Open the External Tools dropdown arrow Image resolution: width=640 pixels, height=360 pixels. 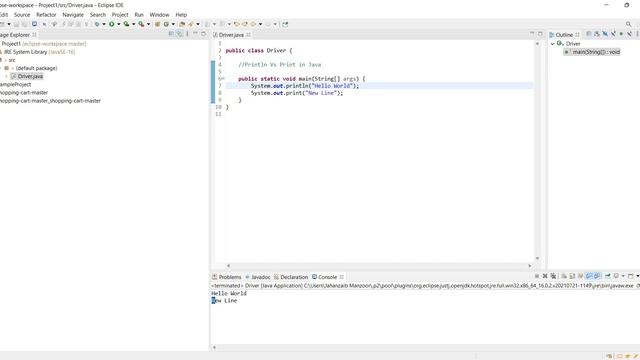149,24
